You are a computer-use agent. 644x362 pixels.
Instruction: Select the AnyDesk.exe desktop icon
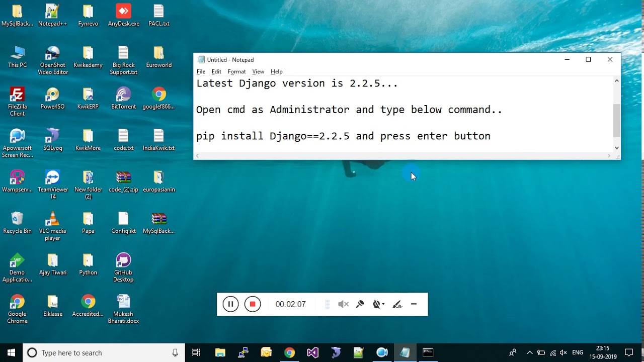123,16
